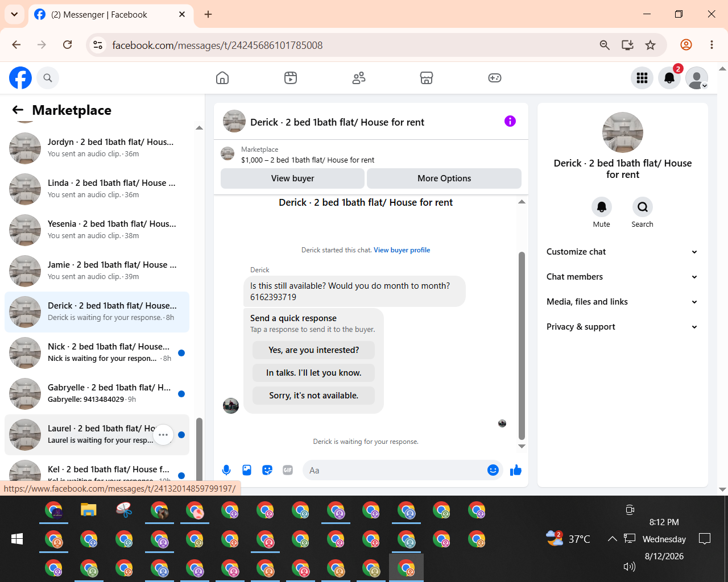Open Facebook search magnifier
Viewport: 728px width, 582px height.
click(x=48, y=78)
